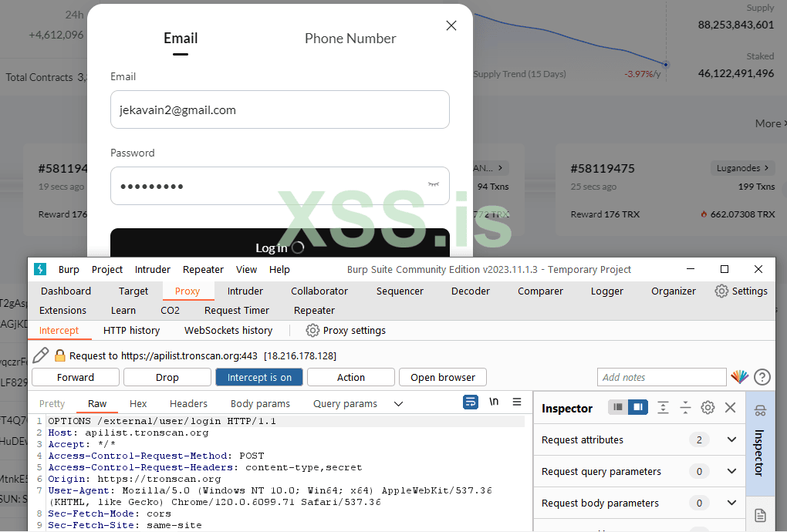Click the Log in button

tap(280, 244)
